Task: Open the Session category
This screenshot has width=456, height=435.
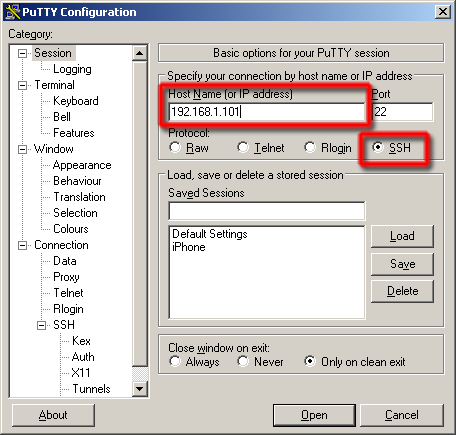Action: click(53, 53)
